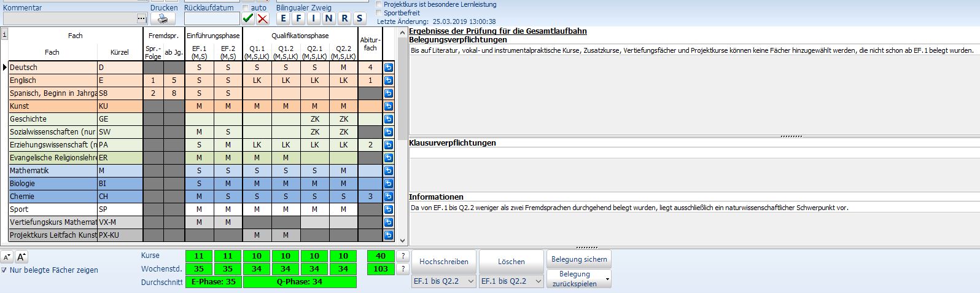Select bilingual branch I
Viewport: 980px width, 293px height.
(x=314, y=18)
